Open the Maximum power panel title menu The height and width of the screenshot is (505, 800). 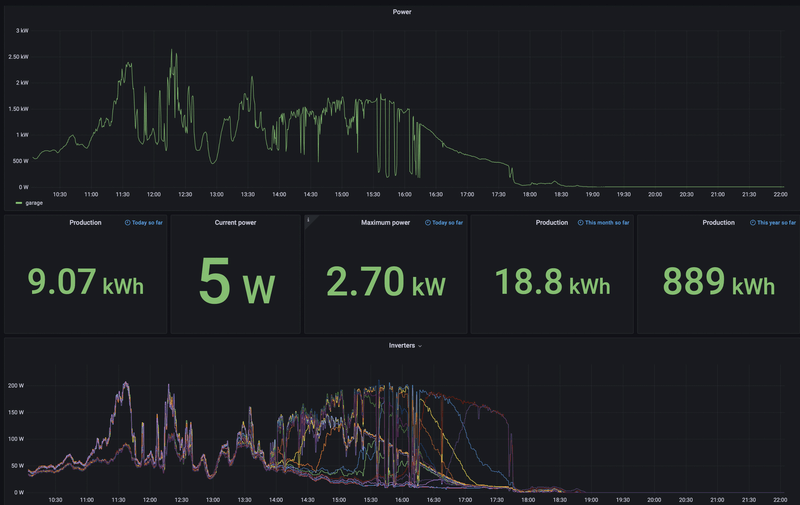385,223
